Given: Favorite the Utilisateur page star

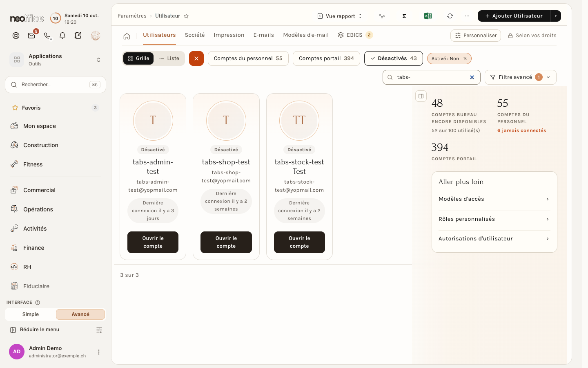Looking at the screenshot, I should click(x=186, y=16).
